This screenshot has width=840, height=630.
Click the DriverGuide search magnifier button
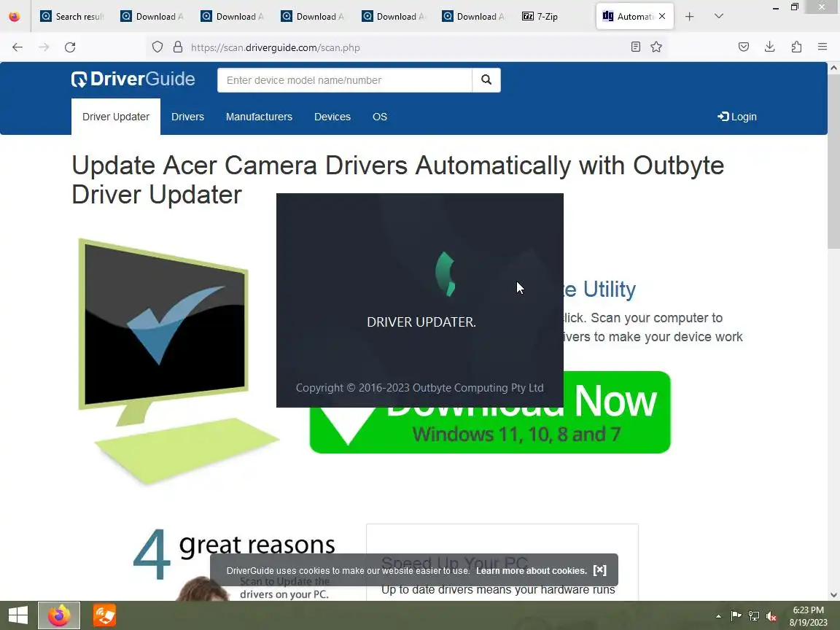tap(486, 79)
